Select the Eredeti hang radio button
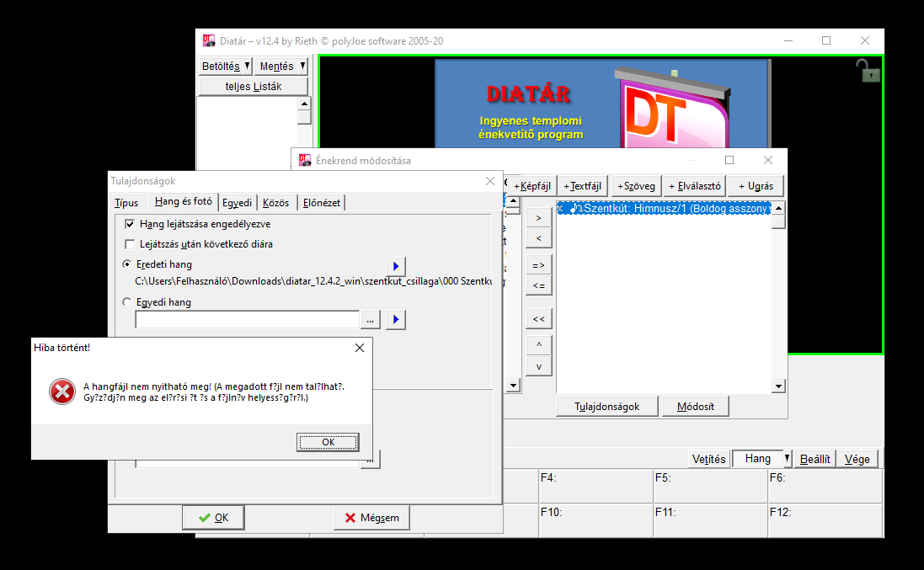This screenshot has width=924, height=570. click(x=126, y=264)
